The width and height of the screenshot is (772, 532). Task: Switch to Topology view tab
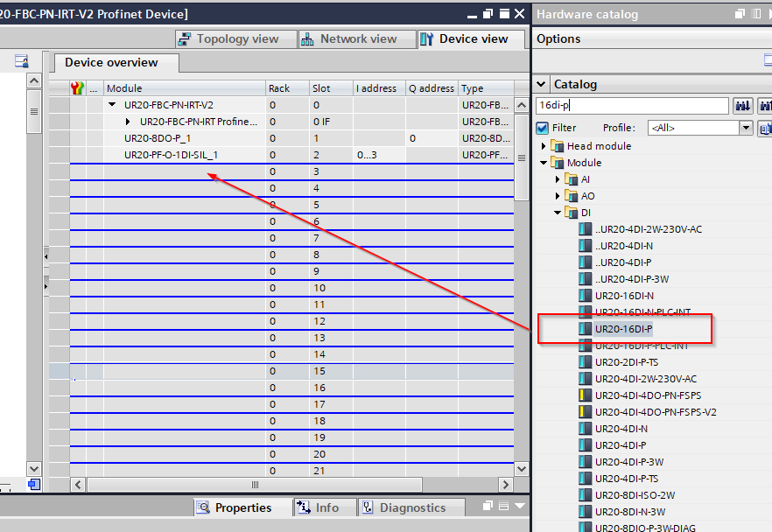pyautogui.click(x=235, y=38)
